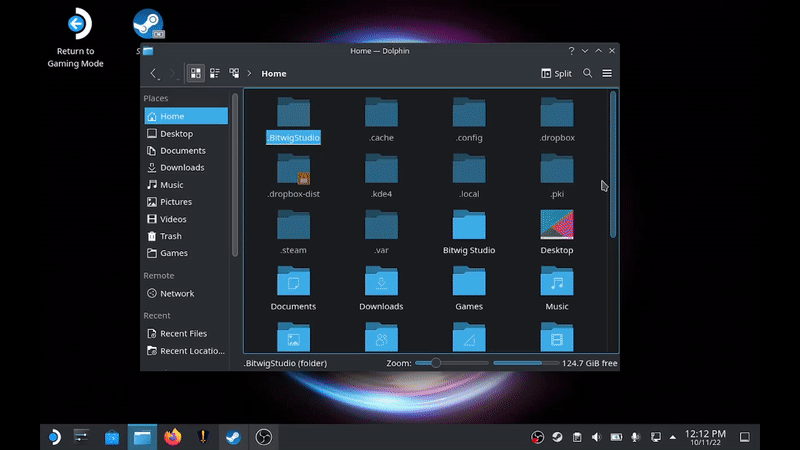Open OBS Studio from the taskbar
Screen dimensions: 800x450
263,437
